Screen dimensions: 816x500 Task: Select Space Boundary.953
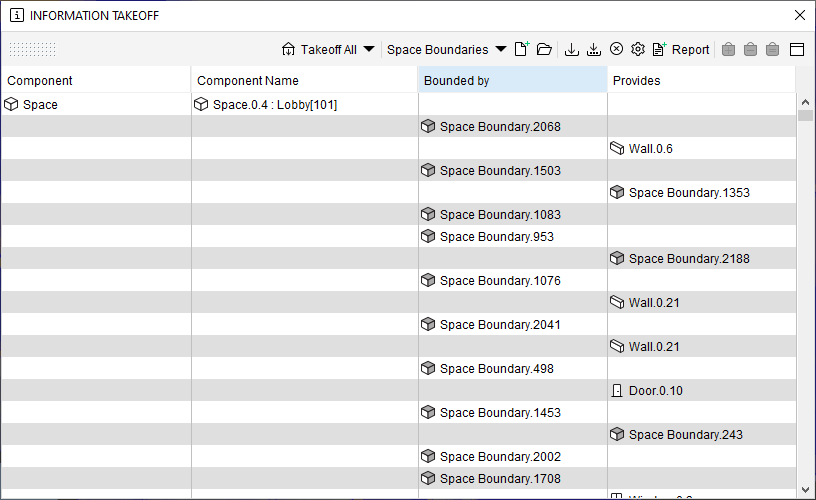(x=496, y=237)
